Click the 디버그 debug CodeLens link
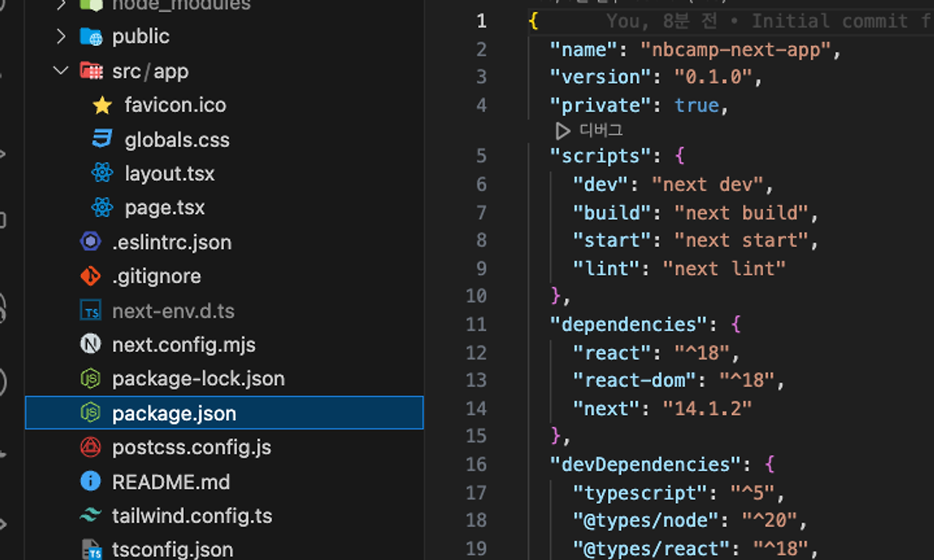This screenshot has height=560, width=934. [601, 131]
